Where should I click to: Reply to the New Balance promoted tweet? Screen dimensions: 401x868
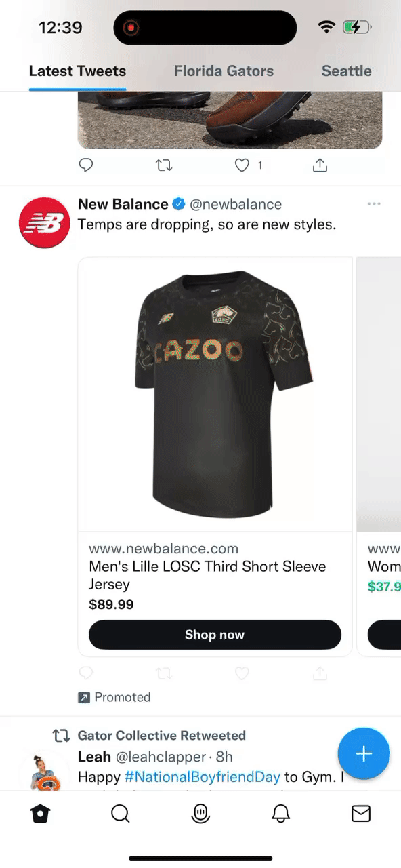86,673
